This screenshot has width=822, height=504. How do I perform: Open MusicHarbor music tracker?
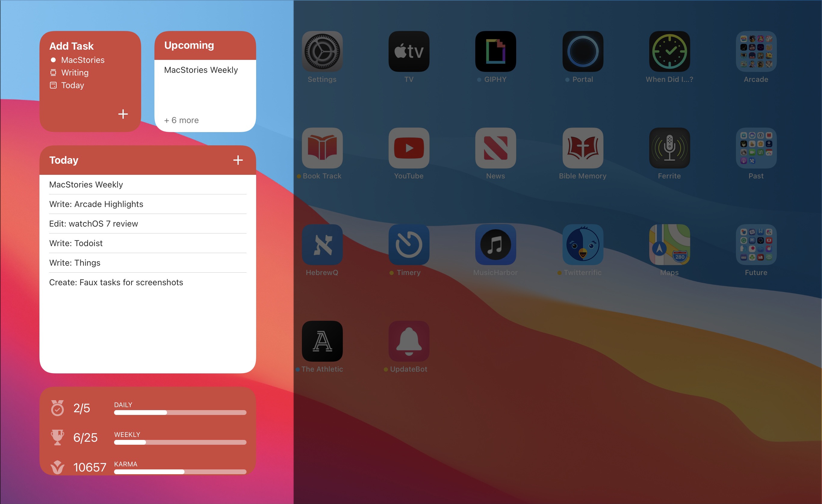pos(495,246)
